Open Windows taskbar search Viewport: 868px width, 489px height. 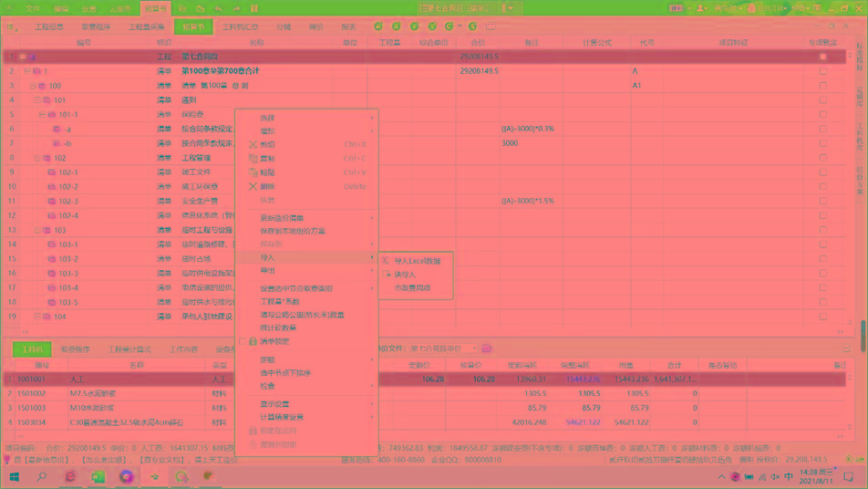[x=42, y=476]
